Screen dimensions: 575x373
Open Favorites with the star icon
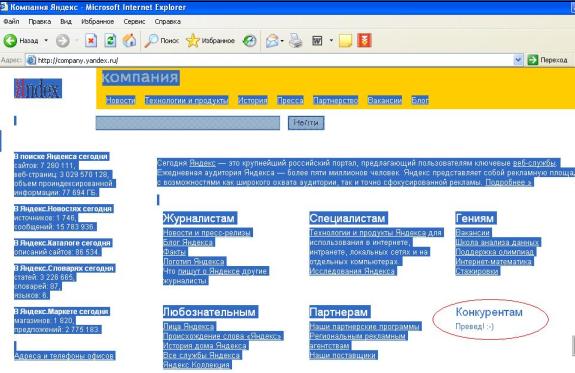[x=193, y=40]
